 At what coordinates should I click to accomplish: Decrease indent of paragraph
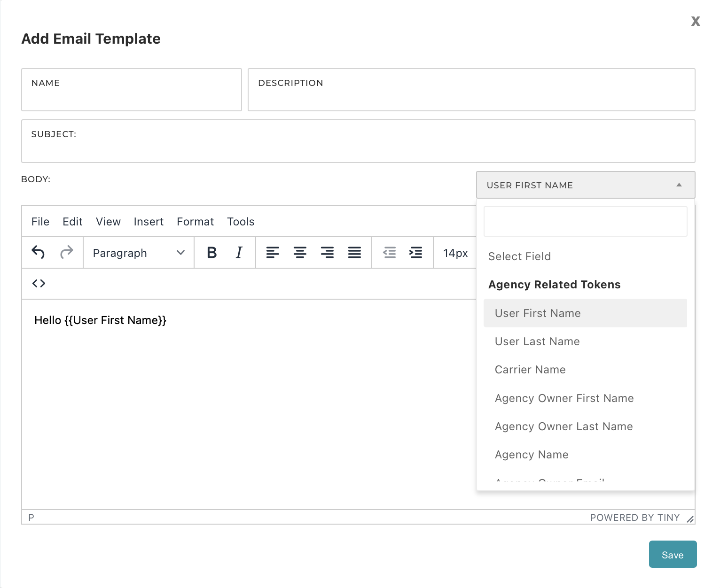(389, 253)
